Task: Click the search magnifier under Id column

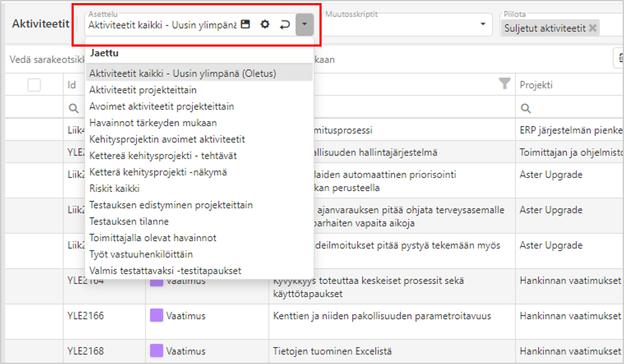Action: pos(73,108)
